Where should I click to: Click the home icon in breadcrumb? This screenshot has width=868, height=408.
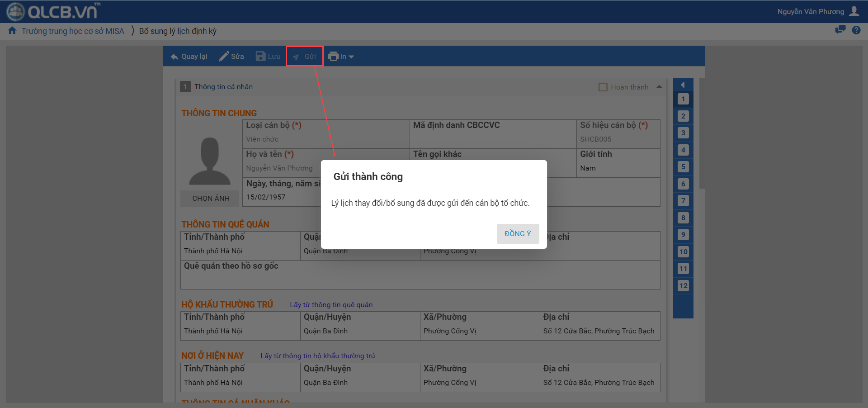(x=12, y=31)
